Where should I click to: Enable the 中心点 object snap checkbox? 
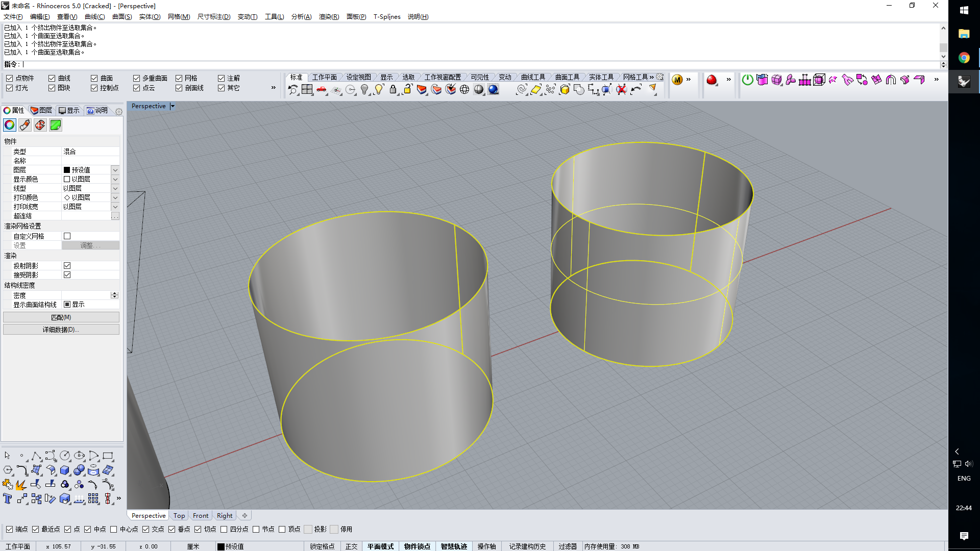[113, 529]
